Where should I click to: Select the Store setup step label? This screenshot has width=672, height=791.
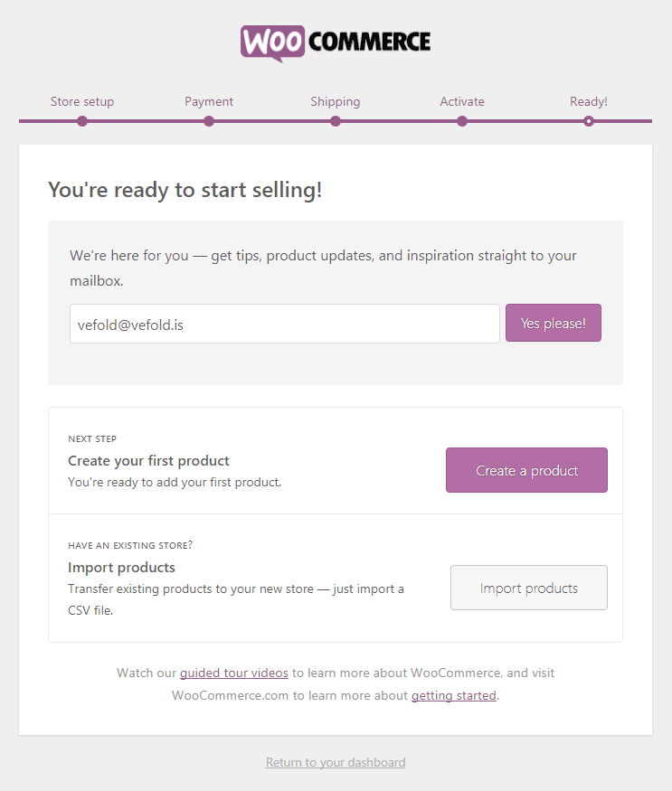click(x=82, y=101)
